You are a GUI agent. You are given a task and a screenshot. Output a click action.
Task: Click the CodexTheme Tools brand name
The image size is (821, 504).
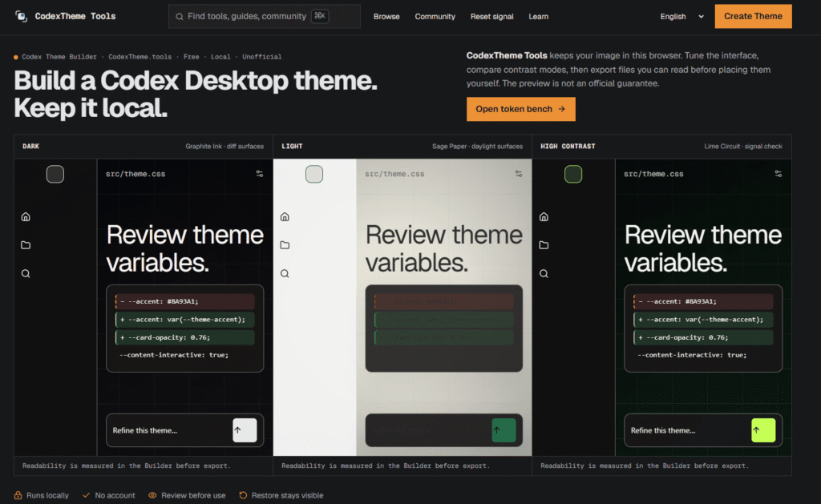point(75,16)
